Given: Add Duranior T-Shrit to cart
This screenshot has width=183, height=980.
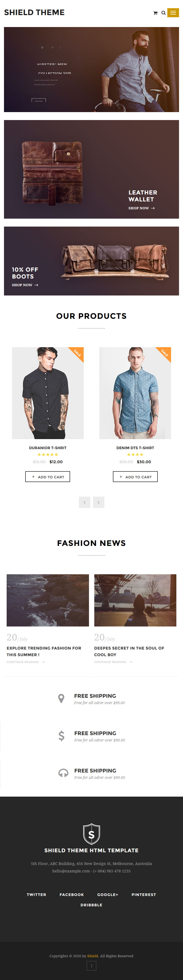Looking at the screenshot, I should pyautogui.click(x=48, y=477).
